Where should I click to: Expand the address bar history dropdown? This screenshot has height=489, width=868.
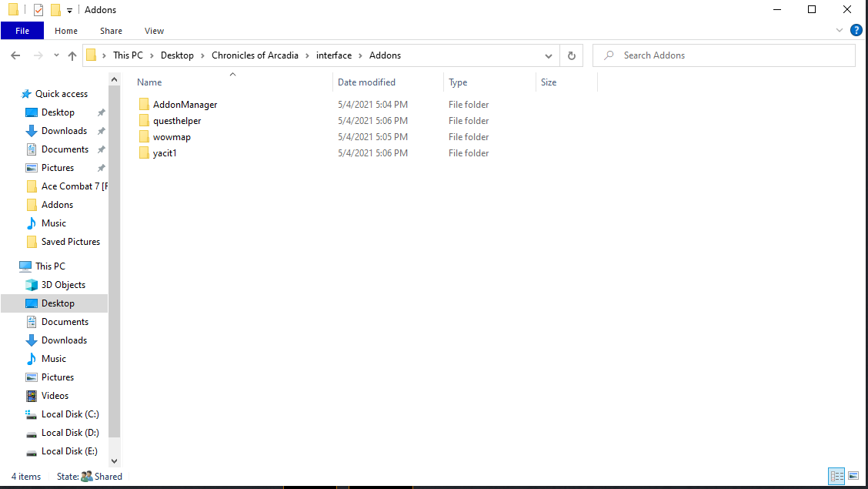549,55
